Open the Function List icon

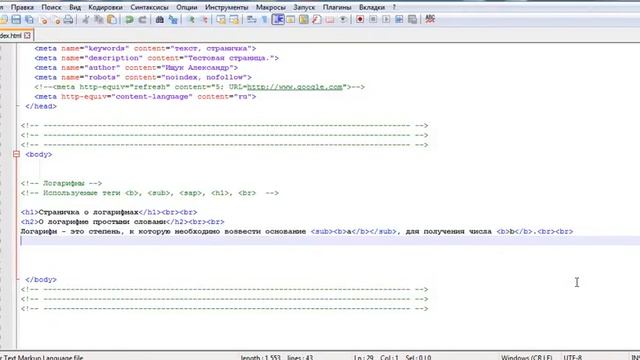point(317,19)
